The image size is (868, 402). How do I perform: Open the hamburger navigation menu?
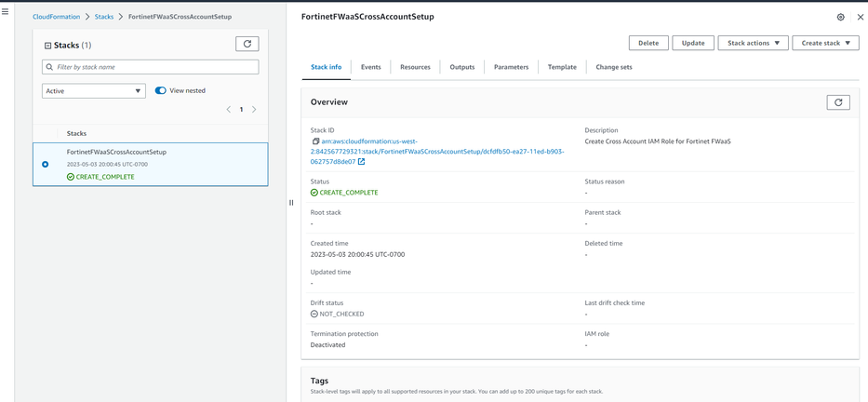point(6,12)
